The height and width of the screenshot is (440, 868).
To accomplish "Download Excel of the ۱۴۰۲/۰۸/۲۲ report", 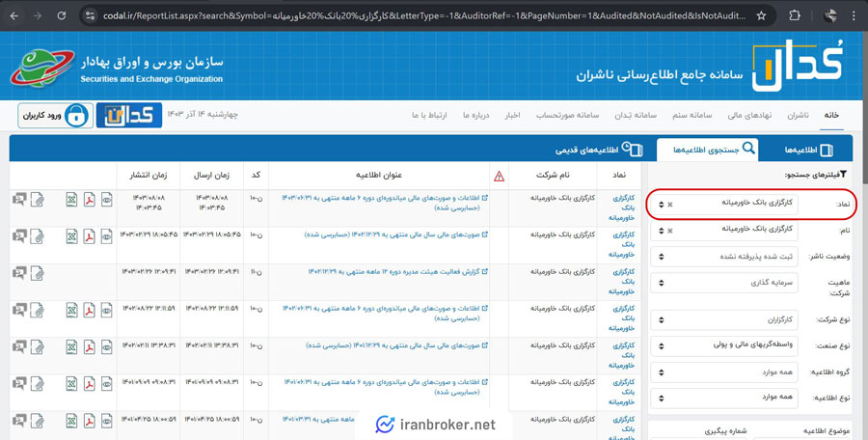I will coord(72,311).
